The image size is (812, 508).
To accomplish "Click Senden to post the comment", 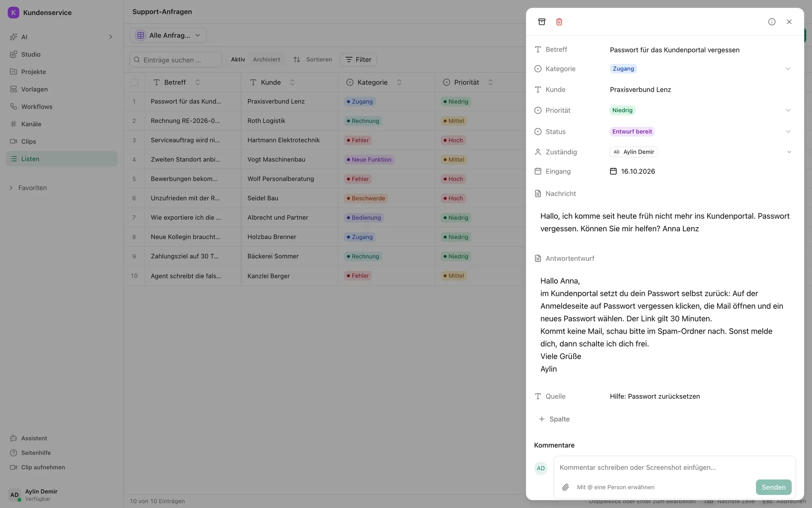I will click(773, 487).
